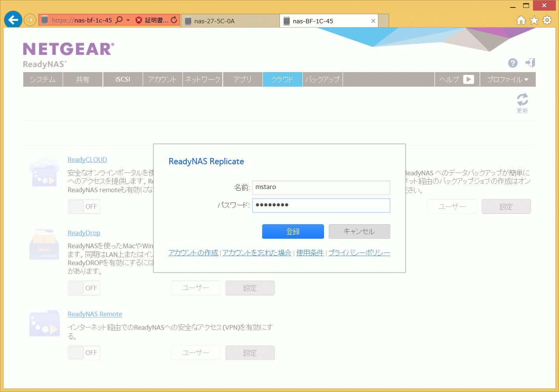Click the blue 登録 button
The height and width of the screenshot is (392, 559).
[x=293, y=232]
